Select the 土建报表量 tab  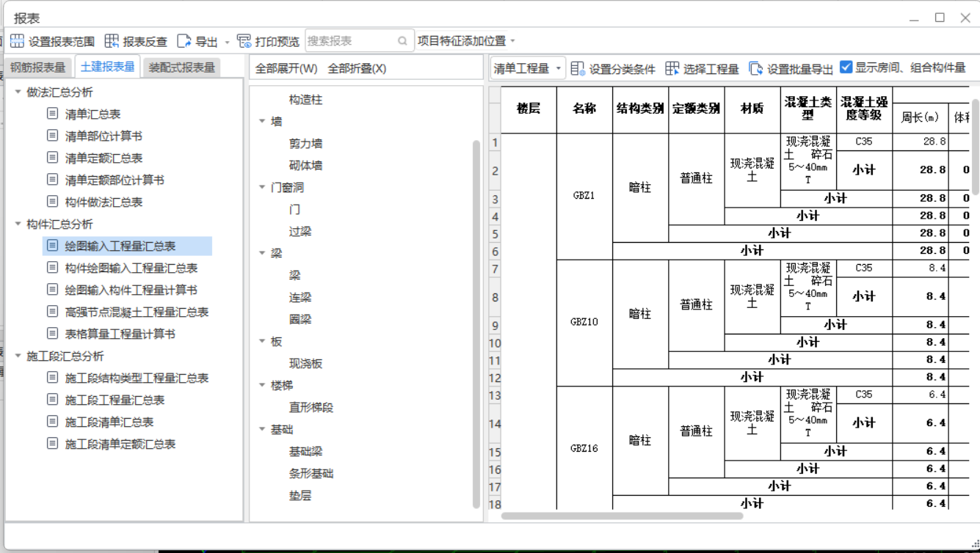click(x=108, y=67)
